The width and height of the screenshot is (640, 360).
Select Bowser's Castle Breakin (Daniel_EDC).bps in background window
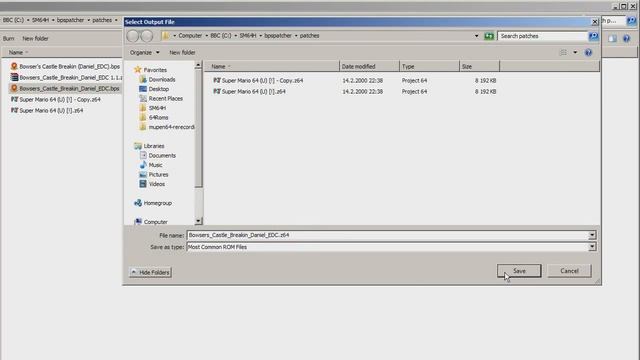pos(65,66)
